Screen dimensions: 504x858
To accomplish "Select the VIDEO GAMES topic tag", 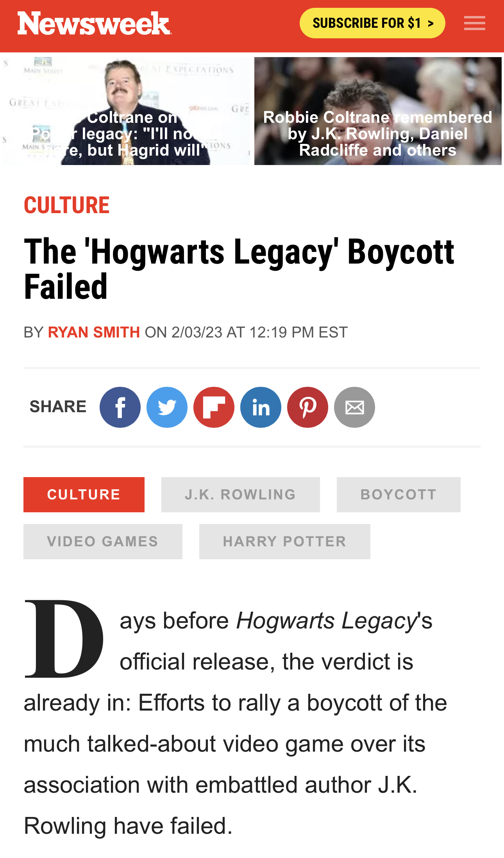I will 103,542.
